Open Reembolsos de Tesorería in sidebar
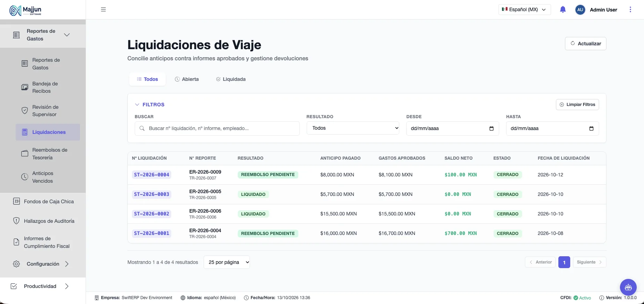 click(48, 154)
